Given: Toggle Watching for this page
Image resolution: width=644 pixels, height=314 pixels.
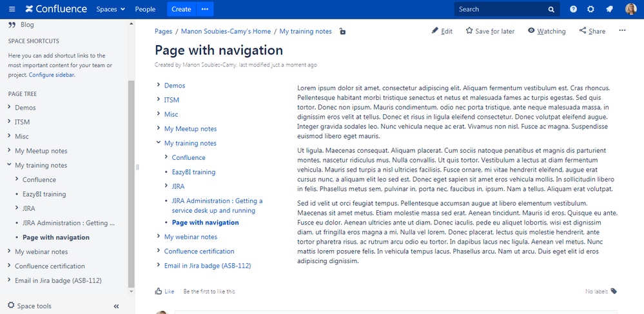Looking at the screenshot, I should click(546, 31).
